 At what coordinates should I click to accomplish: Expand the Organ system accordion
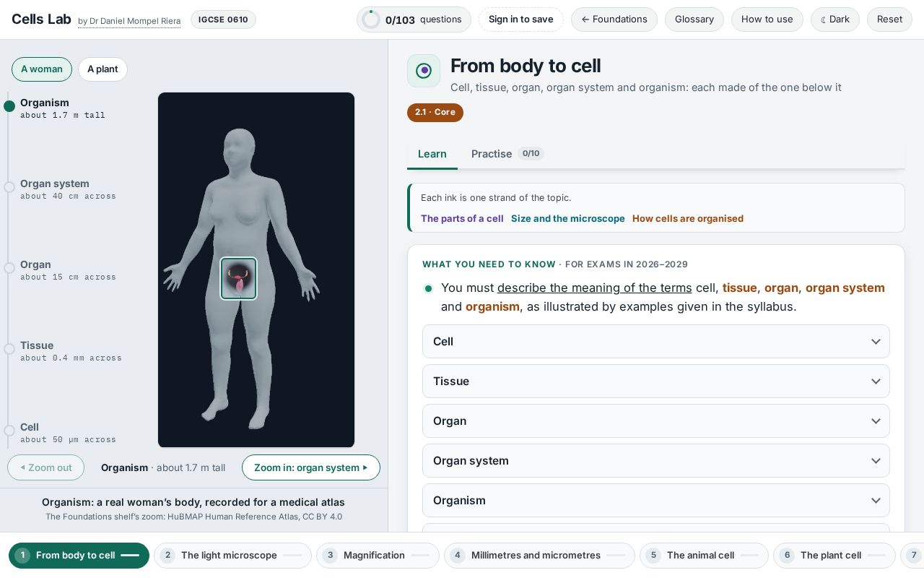(x=655, y=461)
